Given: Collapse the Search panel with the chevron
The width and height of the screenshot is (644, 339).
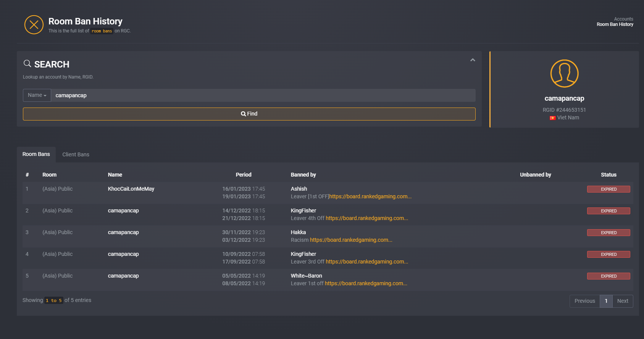Looking at the screenshot, I should pos(473,60).
